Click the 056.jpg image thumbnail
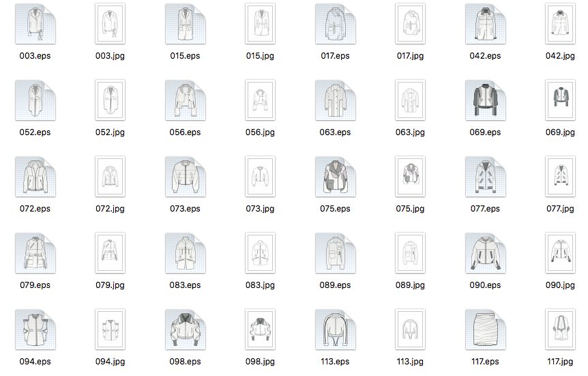The image size is (588, 376). pos(261,100)
